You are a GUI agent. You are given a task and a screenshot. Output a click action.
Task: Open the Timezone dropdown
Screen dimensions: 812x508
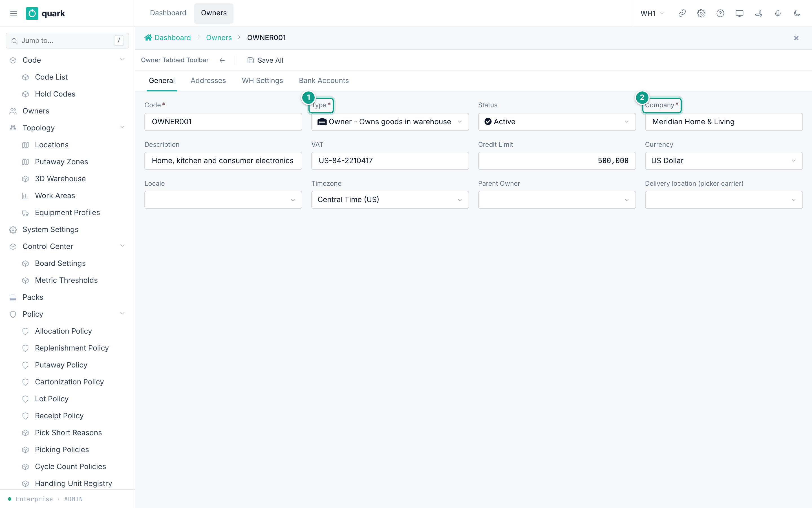point(390,200)
